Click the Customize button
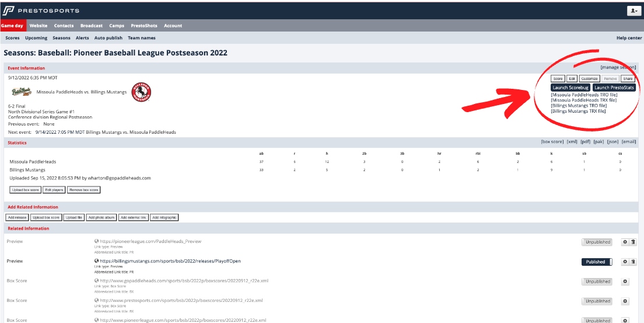The width and height of the screenshot is (644, 323). point(590,79)
